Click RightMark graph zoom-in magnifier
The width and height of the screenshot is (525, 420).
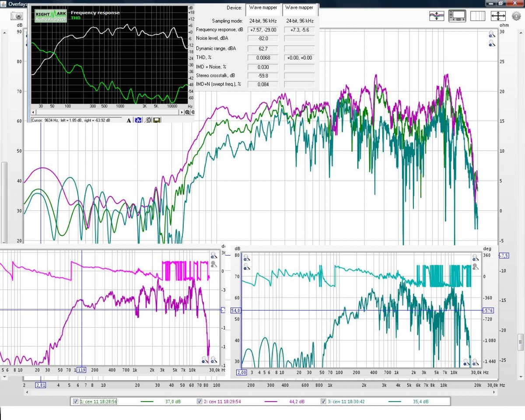point(187,112)
